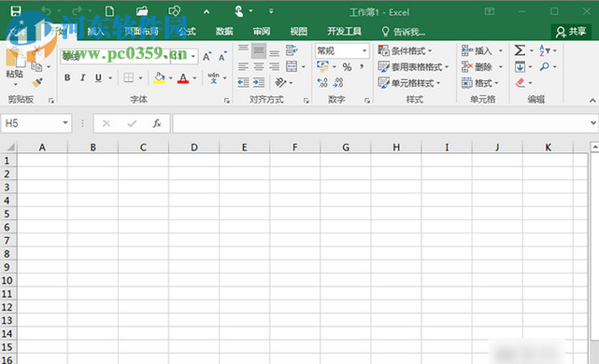Click the Sort & Filter A-Z icon
Image resolution: width=599 pixels, height=364 pixels.
(544, 50)
